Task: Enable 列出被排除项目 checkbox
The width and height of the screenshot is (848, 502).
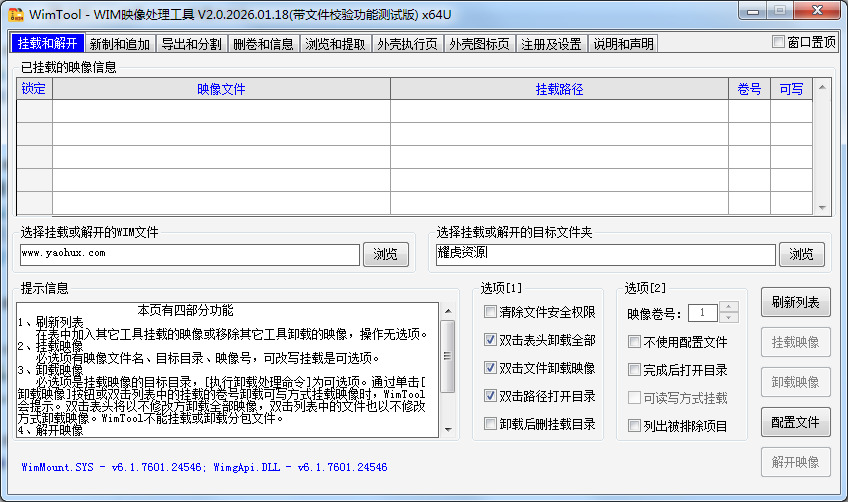Action: point(634,426)
